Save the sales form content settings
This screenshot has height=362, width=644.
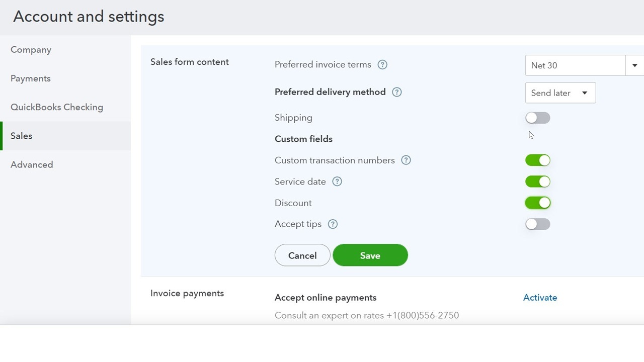point(370,255)
